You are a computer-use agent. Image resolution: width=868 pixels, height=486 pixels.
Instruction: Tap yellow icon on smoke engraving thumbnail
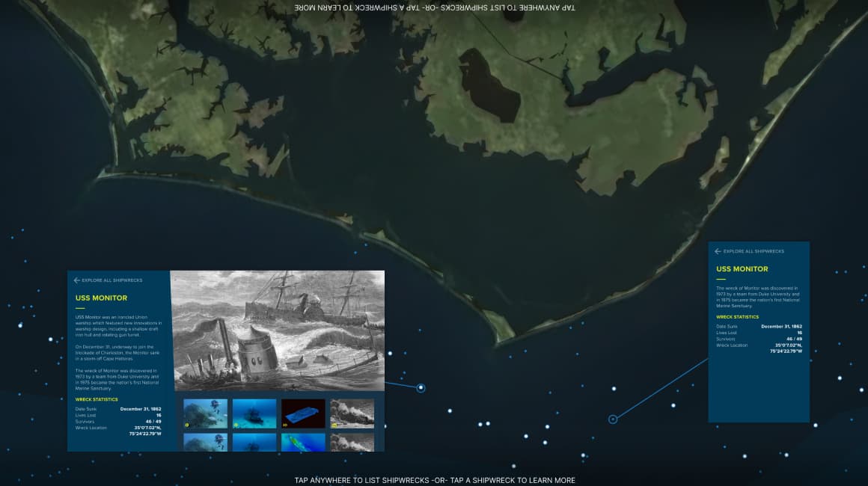(334, 425)
